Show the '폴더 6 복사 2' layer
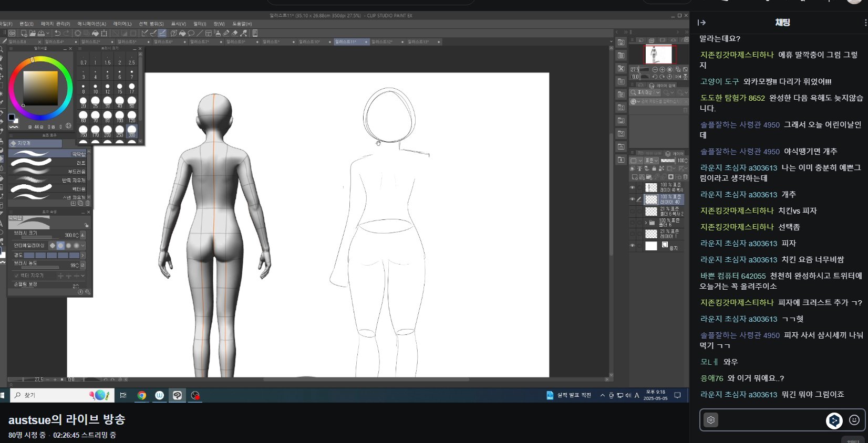 tap(632, 211)
